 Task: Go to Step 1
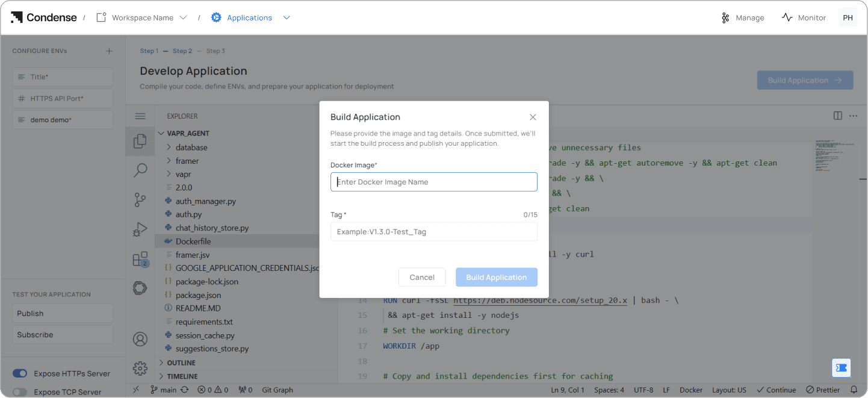tap(149, 51)
